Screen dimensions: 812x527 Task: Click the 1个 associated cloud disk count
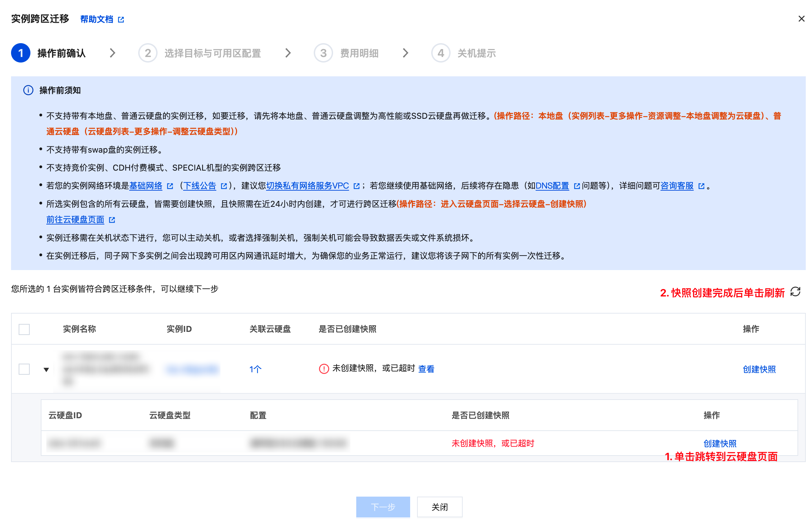click(255, 369)
